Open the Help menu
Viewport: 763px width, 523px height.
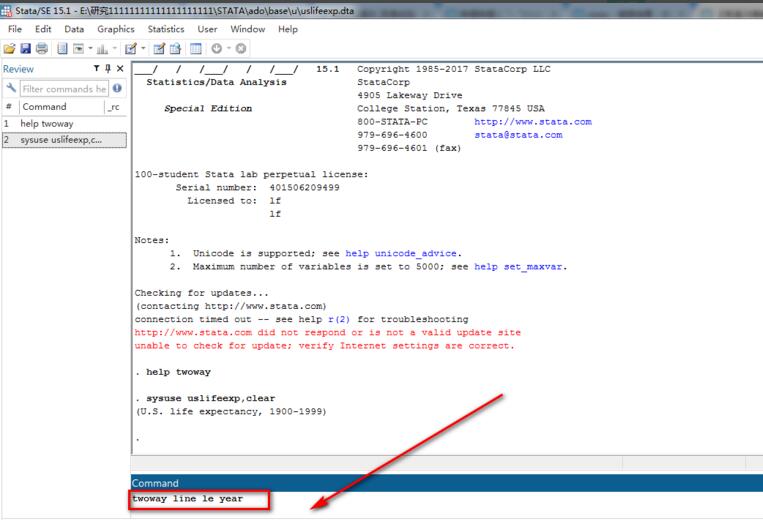click(288, 29)
